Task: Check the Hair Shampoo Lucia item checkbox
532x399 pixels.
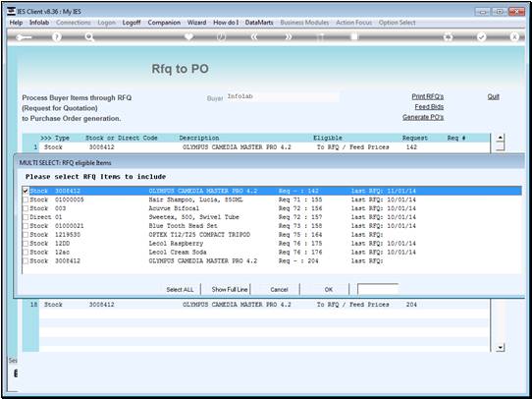Action: pyautogui.click(x=26, y=199)
